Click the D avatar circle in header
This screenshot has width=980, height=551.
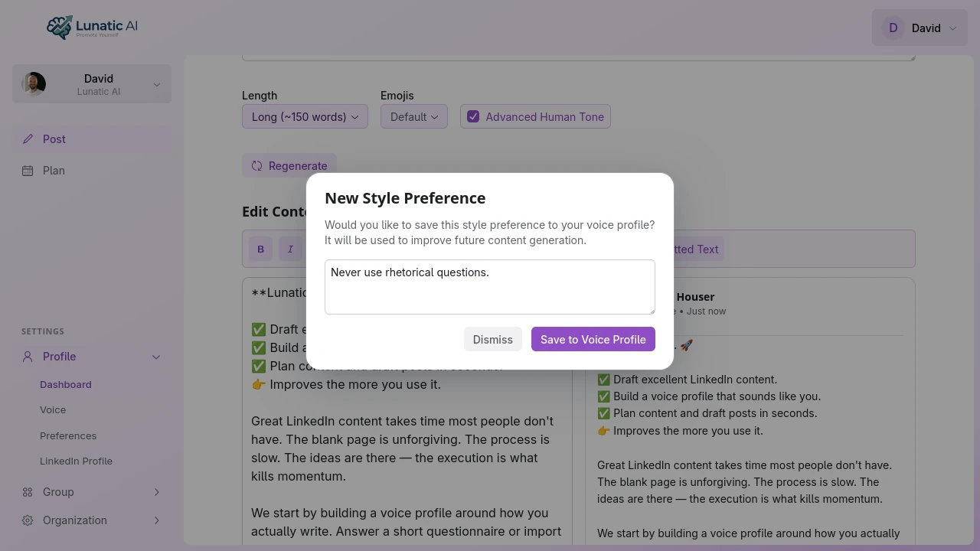point(893,28)
